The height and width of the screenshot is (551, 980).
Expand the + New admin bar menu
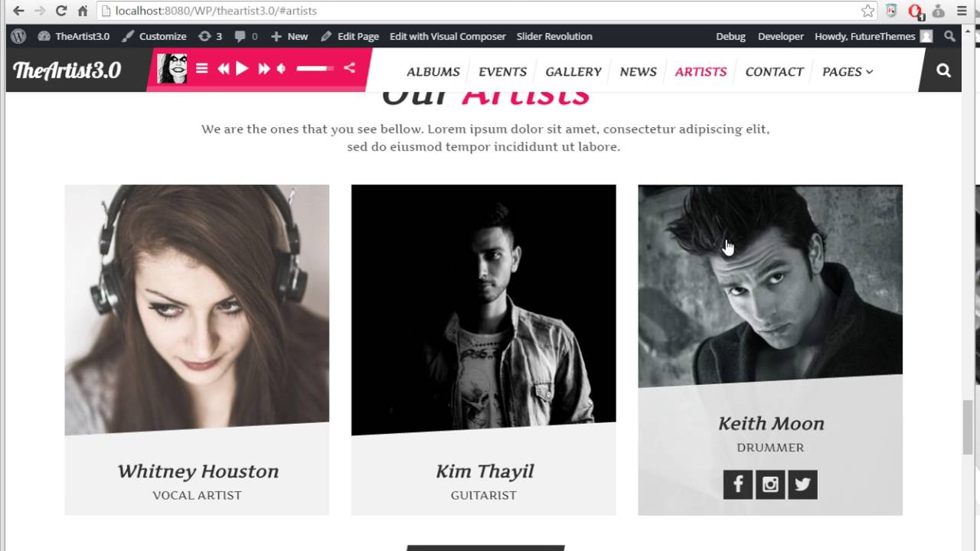[x=289, y=36]
